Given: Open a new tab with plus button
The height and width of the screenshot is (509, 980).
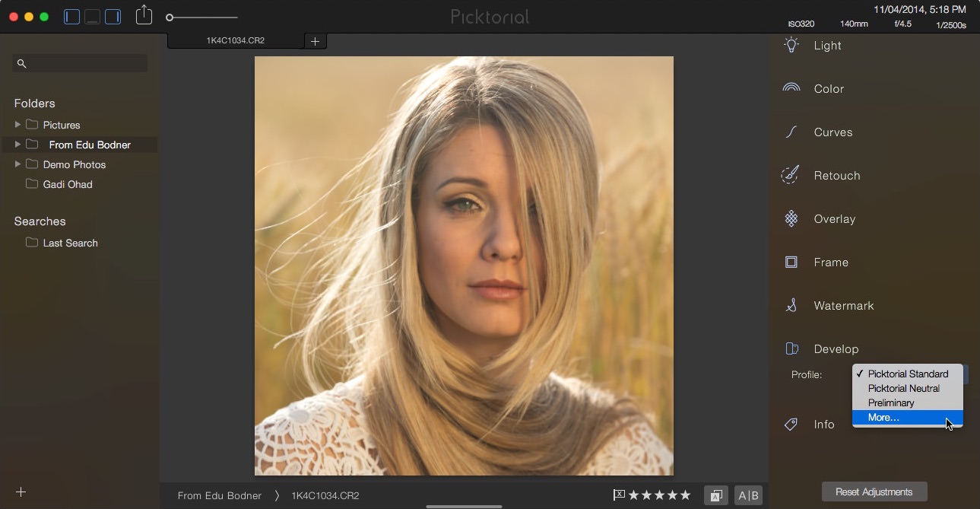Looking at the screenshot, I should tap(316, 41).
